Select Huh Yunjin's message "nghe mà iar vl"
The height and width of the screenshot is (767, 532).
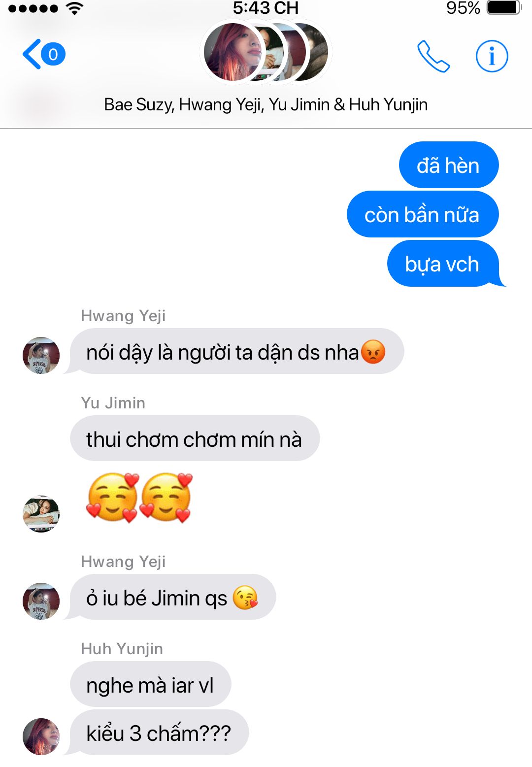point(150,684)
